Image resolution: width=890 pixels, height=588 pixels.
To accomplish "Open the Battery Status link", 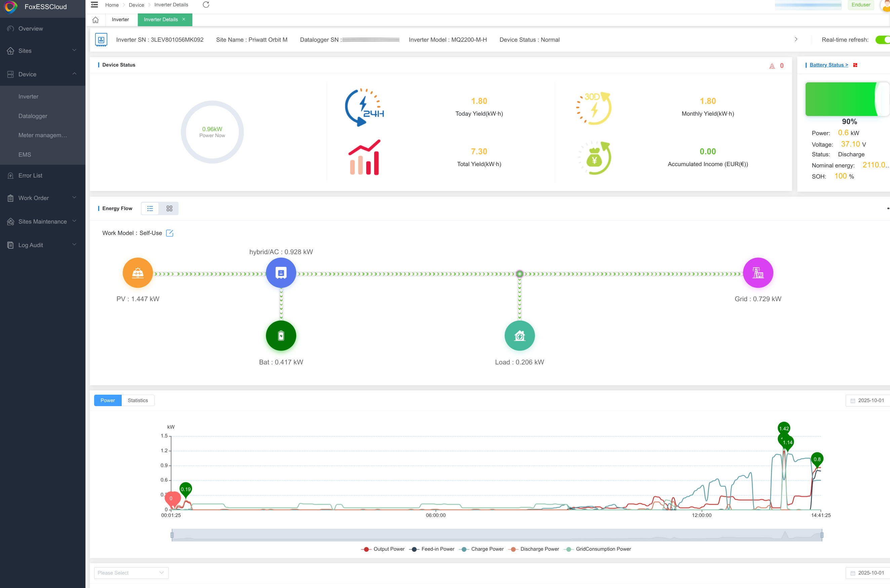I will click(x=828, y=65).
